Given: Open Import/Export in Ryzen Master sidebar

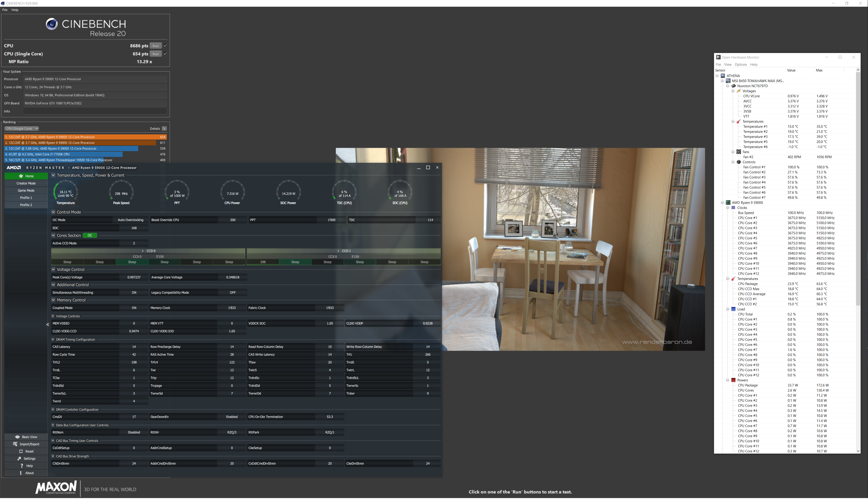Looking at the screenshot, I should click(15, 444).
